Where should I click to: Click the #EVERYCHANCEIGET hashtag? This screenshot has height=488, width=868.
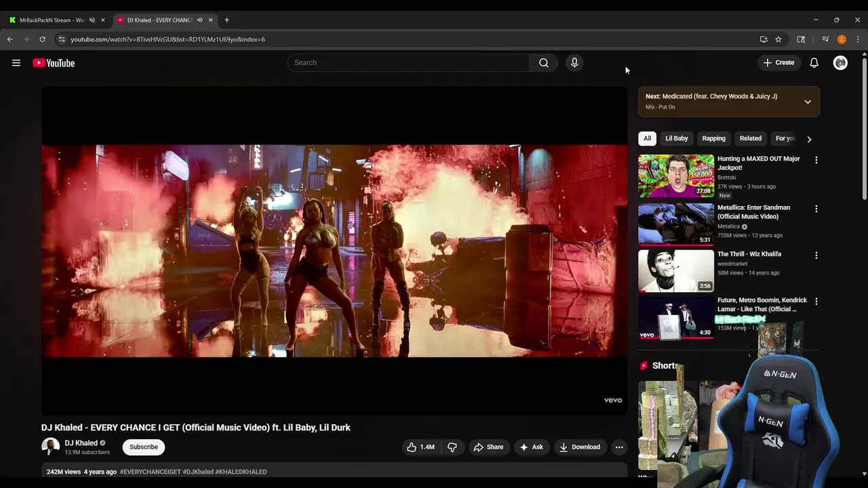coord(151,472)
